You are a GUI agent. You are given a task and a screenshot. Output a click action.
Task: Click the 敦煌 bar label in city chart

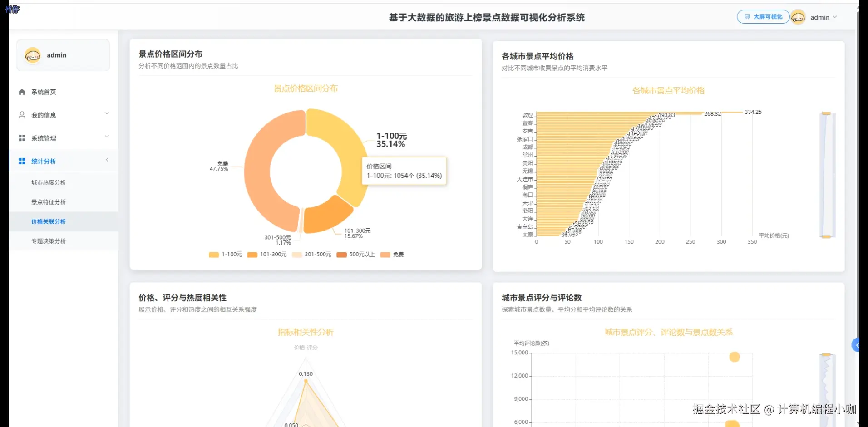[x=528, y=115]
